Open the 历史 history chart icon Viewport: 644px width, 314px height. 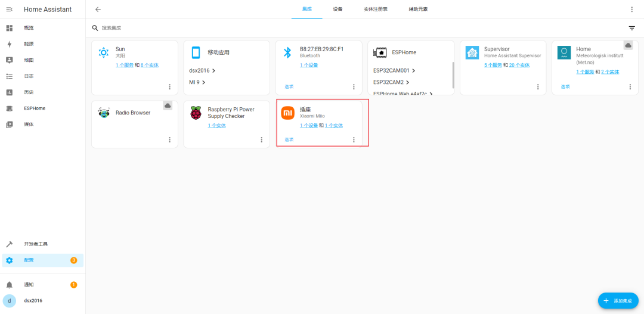click(x=10, y=92)
